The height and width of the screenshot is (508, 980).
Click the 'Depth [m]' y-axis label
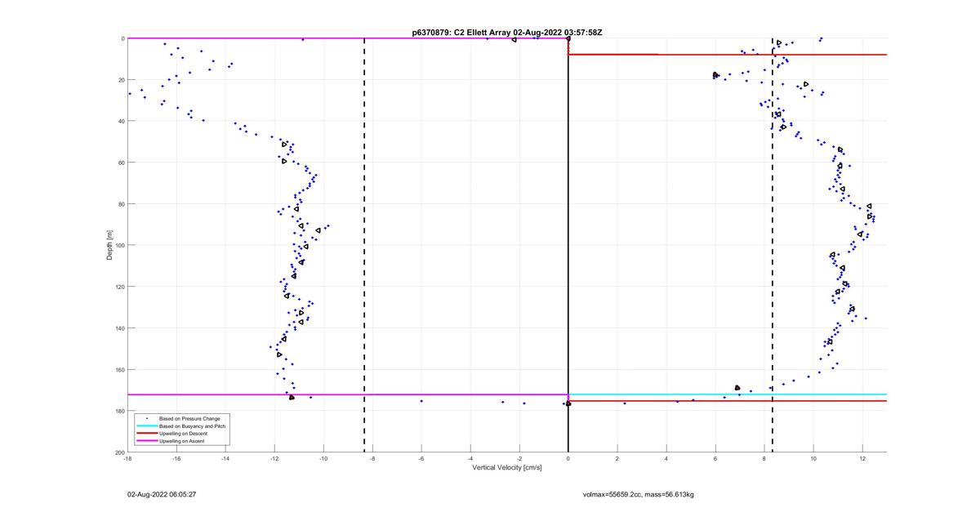click(x=109, y=245)
